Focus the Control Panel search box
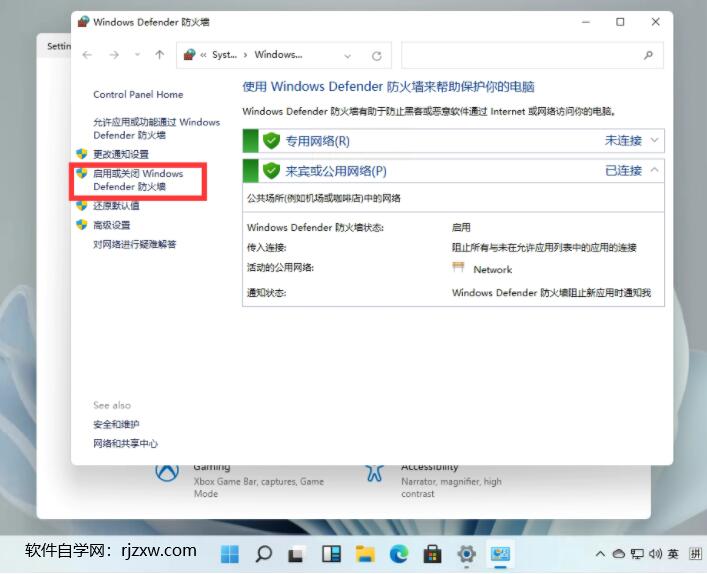 (532, 55)
